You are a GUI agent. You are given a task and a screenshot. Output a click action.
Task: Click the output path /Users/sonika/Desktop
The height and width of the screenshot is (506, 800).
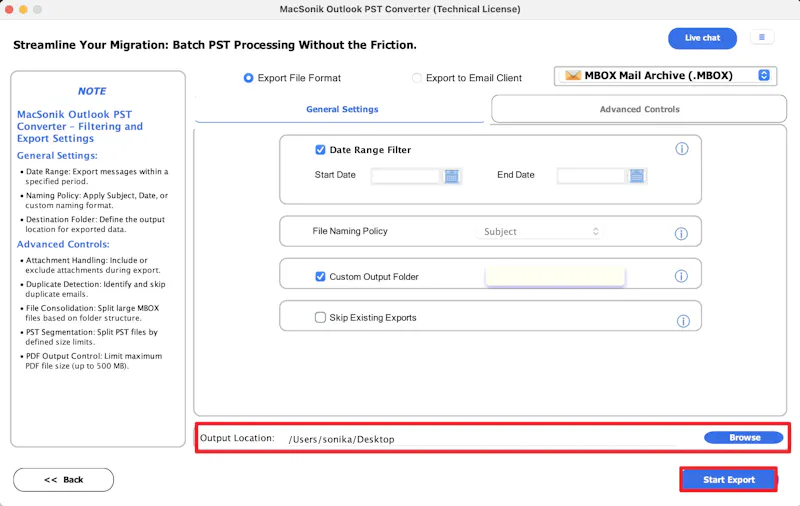tap(341, 439)
